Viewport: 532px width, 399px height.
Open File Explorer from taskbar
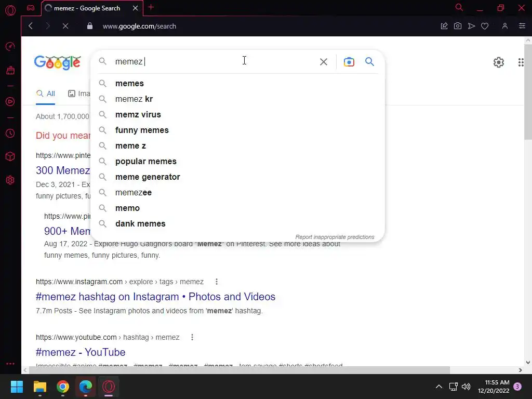coord(39,387)
